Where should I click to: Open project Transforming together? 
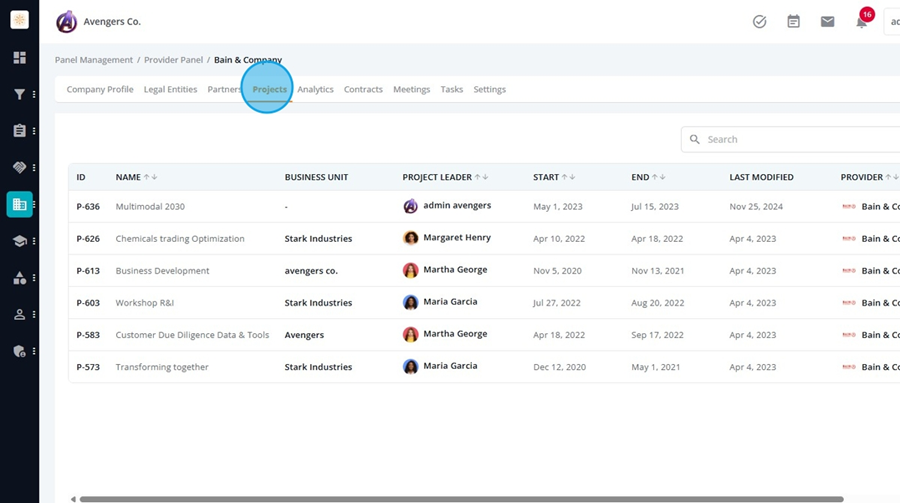[162, 367]
